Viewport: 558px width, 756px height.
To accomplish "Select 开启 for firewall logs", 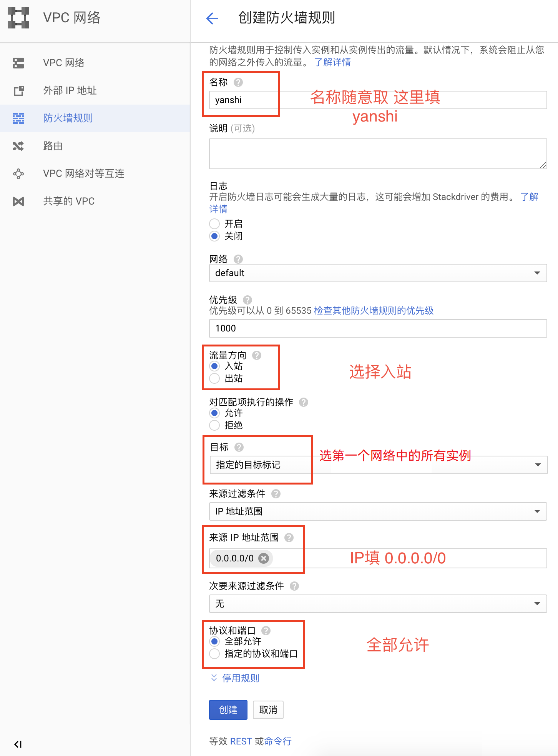I will (214, 224).
